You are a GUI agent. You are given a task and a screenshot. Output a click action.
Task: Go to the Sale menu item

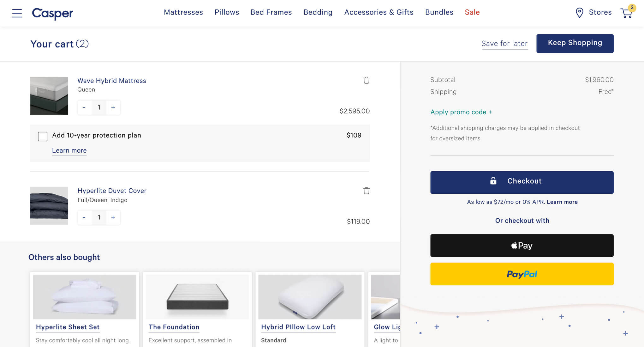pyautogui.click(x=472, y=12)
